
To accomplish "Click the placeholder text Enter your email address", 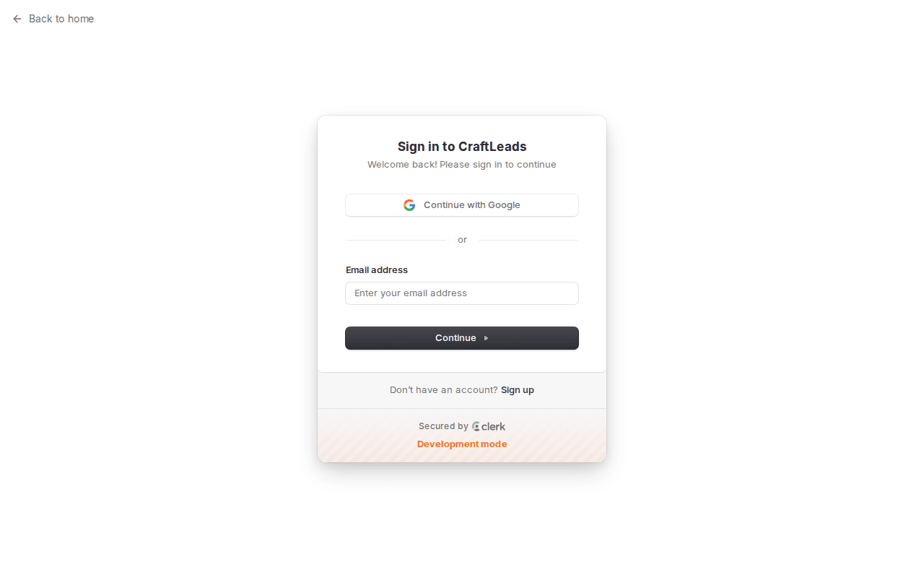I will point(410,293).
